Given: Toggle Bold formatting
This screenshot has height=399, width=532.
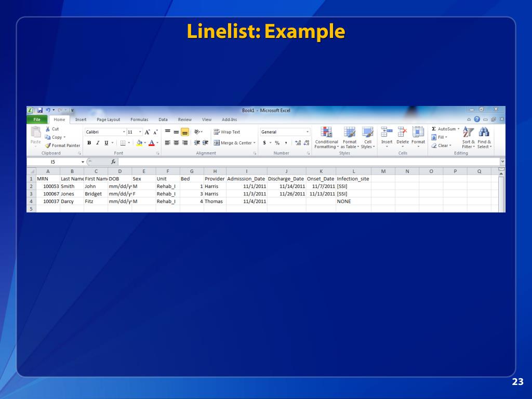Looking at the screenshot, I should 89,143.
